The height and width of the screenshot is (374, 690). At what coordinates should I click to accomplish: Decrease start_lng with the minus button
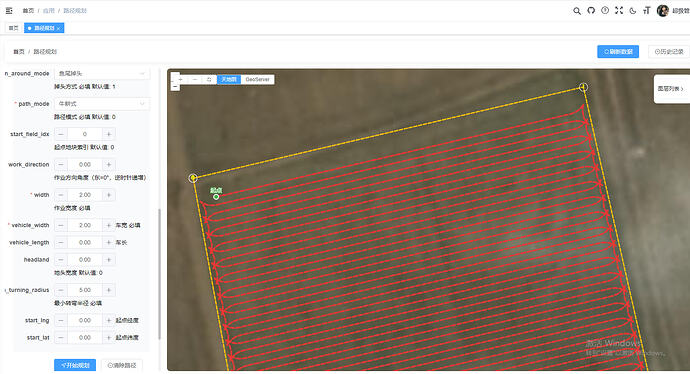coord(61,320)
